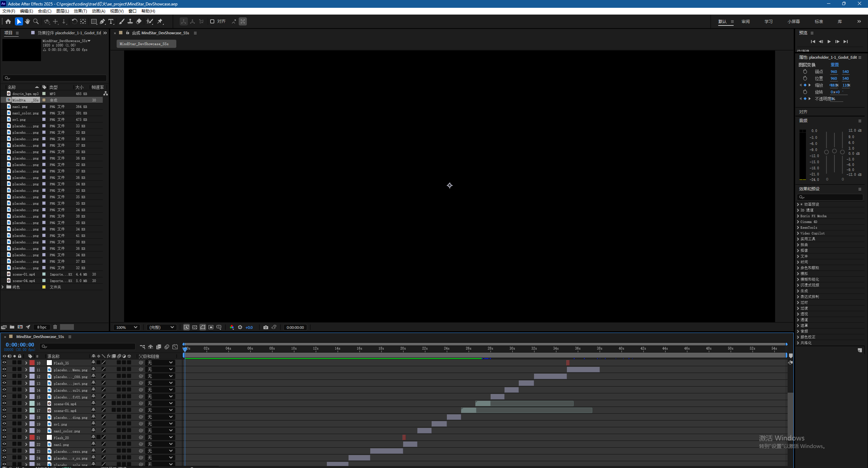868x468 pixels.
Task: Open parent dropdown for Flash_35 layer
Action: pyautogui.click(x=160, y=362)
